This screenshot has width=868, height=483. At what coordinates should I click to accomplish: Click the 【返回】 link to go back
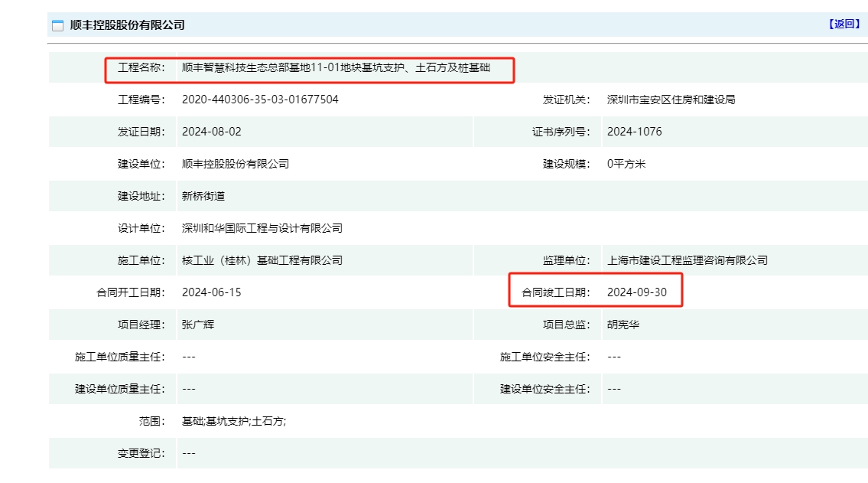pos(844,24)
